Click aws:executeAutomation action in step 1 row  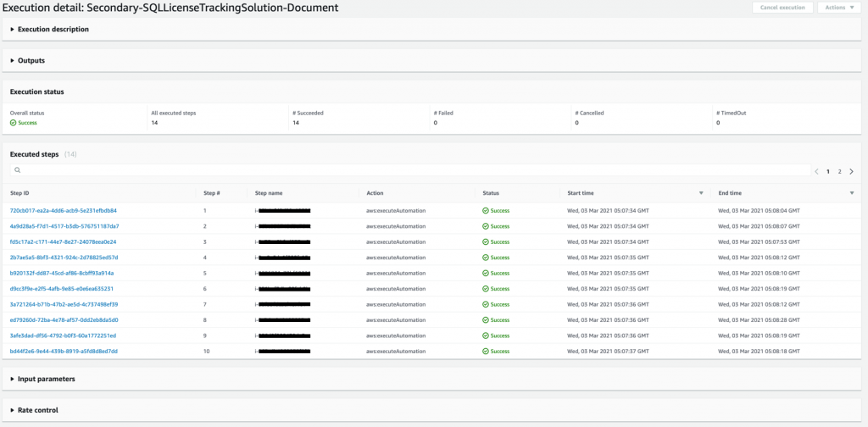(396, 211)
